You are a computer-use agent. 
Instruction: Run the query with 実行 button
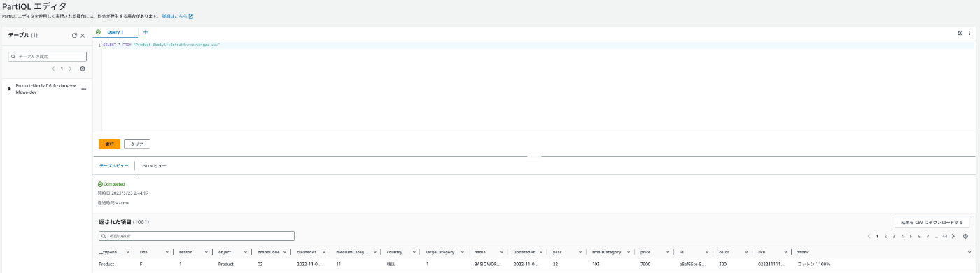[109, 144]
